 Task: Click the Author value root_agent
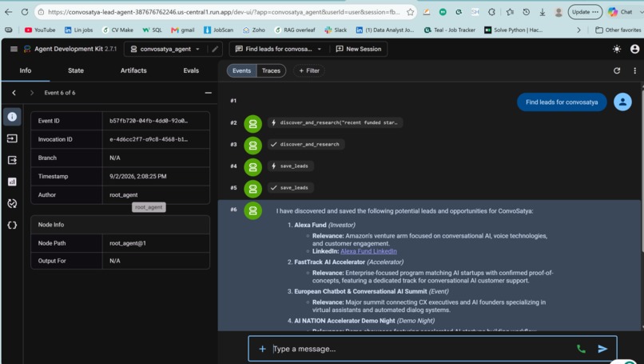point(123,195)
